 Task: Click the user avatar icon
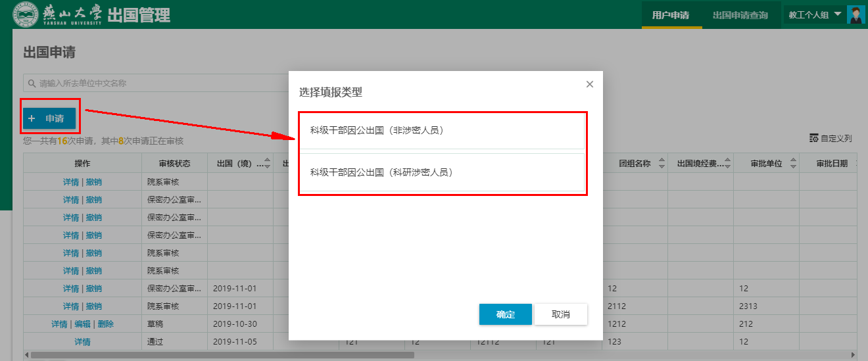pos(856,14)
